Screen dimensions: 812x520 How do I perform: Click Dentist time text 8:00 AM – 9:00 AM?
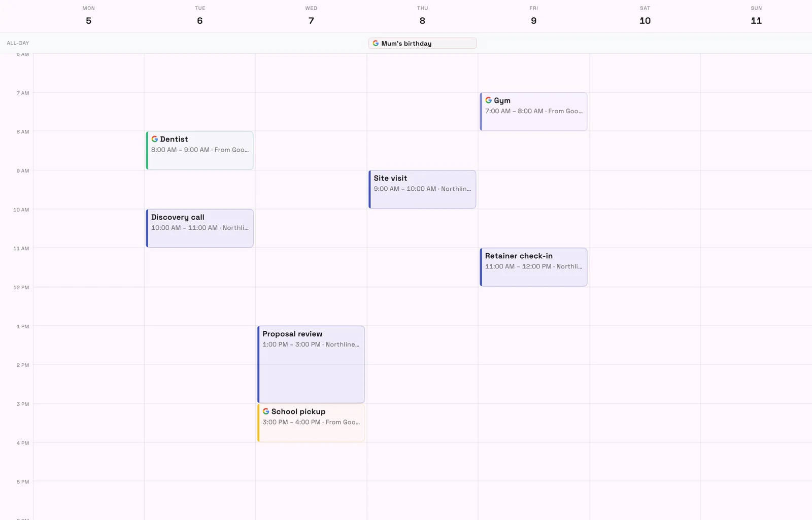180,150
